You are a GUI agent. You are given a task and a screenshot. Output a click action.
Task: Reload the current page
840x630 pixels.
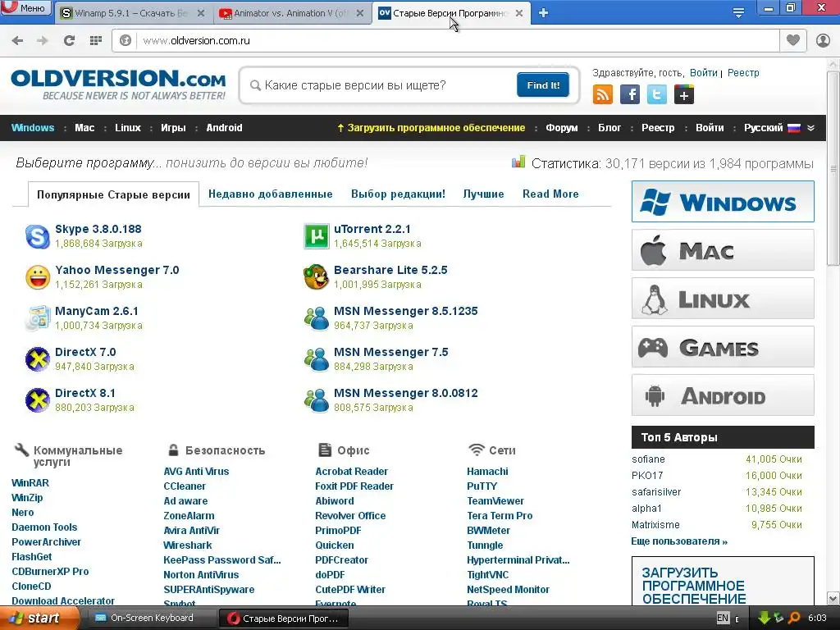[x=69, y=41]
